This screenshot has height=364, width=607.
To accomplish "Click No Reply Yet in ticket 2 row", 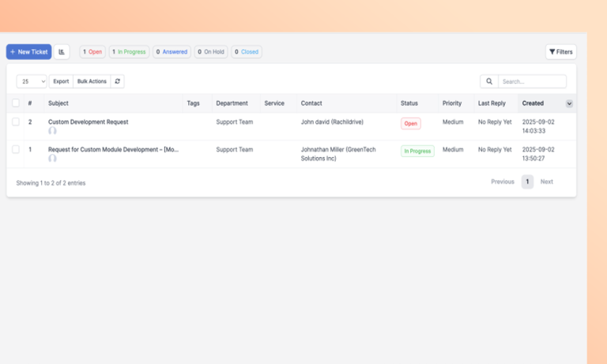I will (x=495, y=122).
